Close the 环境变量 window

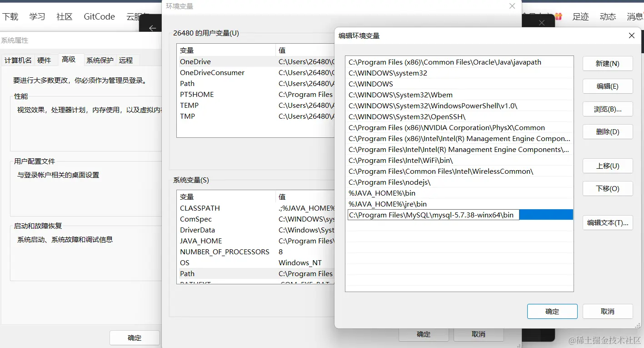(x=512, y=6)
